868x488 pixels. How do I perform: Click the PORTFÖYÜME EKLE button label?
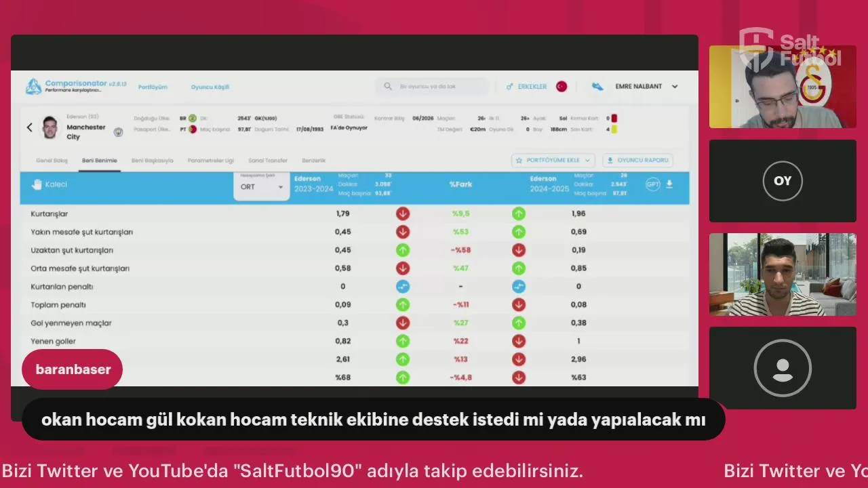[x=553, y=161]
